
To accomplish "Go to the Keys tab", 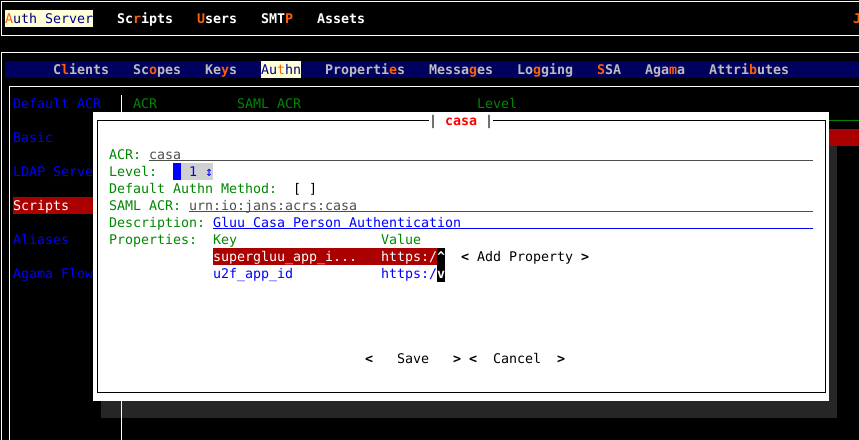I will click(x=220, y=69).
